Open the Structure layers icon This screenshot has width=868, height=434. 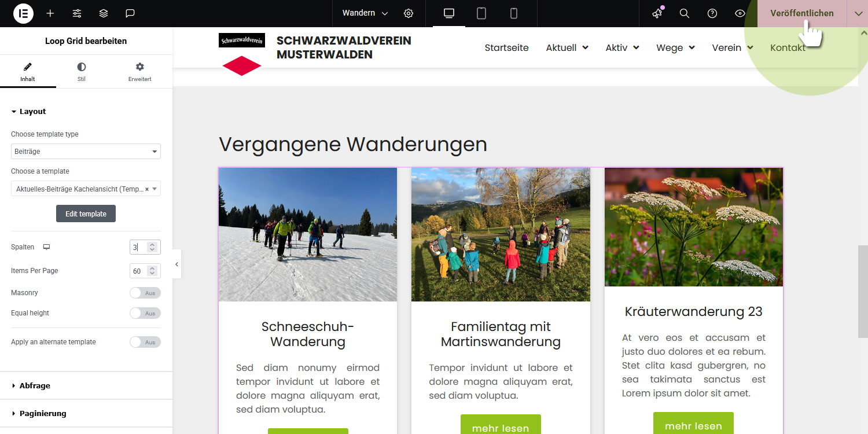pos(104,13)
